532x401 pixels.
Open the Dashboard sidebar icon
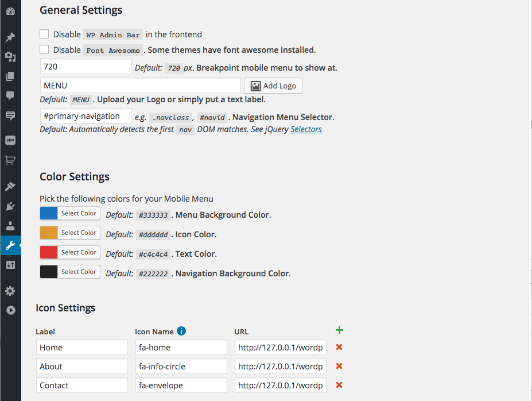[10, 11]
